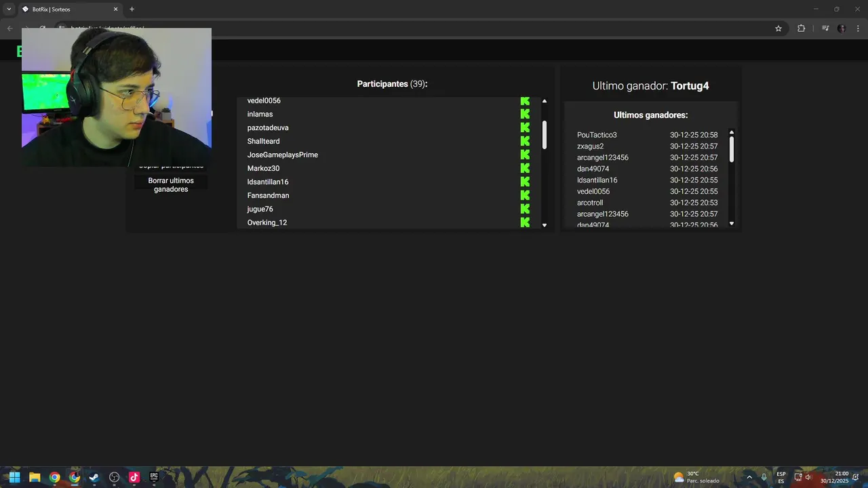Open the media controls icon in Chrome
Viewport: 868px width, 488px height.
(825, 28)
